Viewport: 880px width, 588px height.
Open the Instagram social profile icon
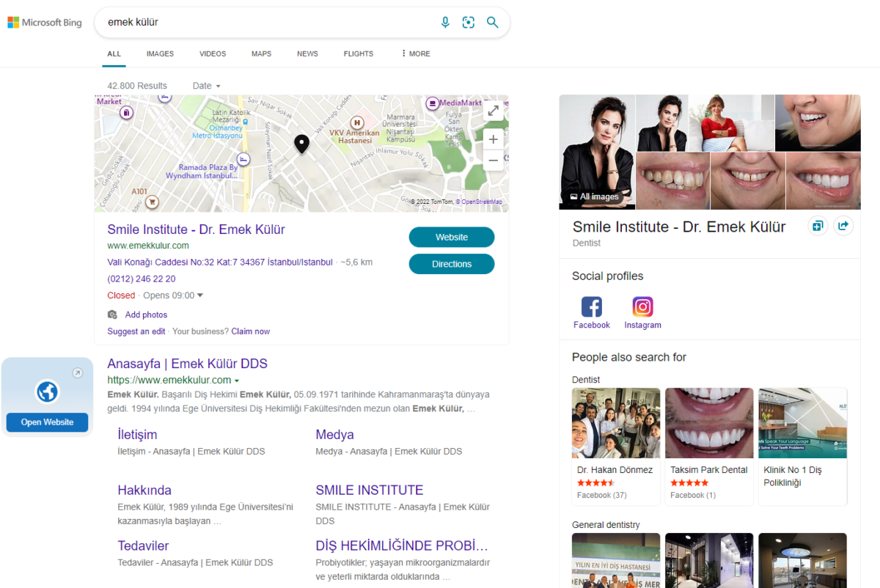click(642, 306)
